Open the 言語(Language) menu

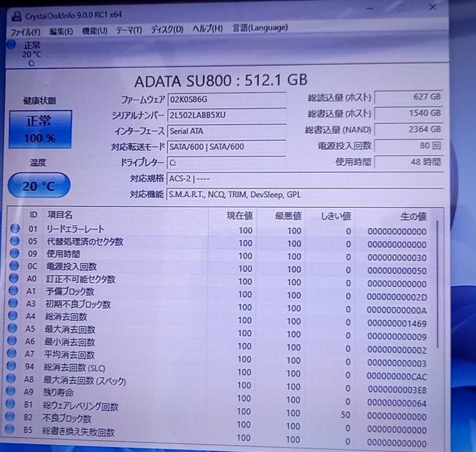click(x=260, y=28)
